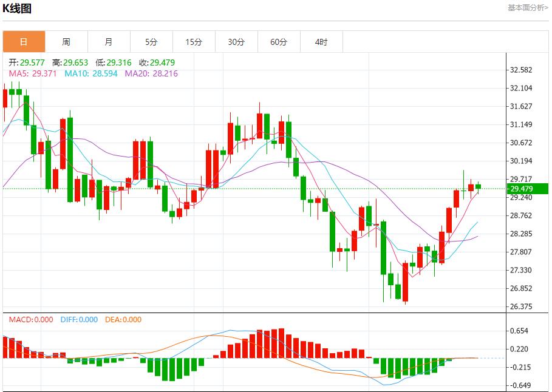Click the 32.582 price axis label
This screenshot has height=392, width=552.
click(x=521, y=70)
